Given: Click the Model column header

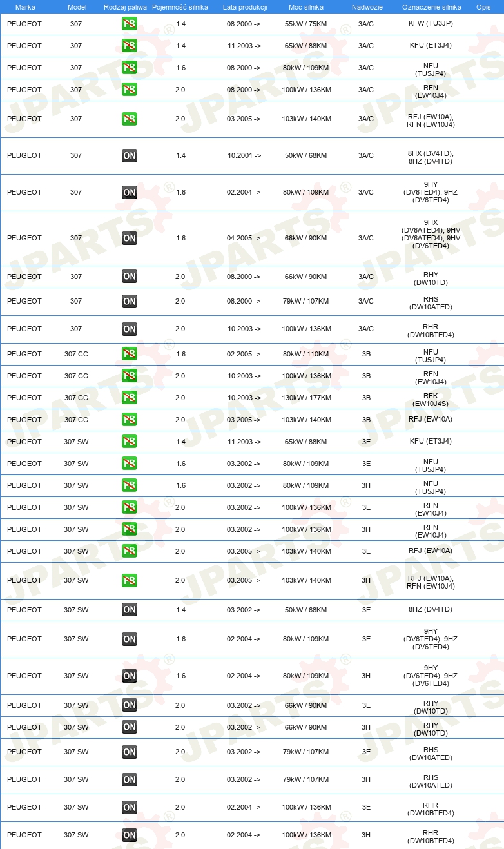Looking at the screenshot, I should [77, 6].
